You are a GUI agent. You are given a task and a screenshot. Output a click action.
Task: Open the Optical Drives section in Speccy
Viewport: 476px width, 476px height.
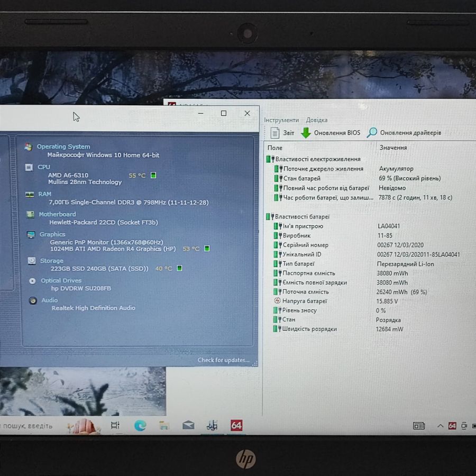point(61,280)
